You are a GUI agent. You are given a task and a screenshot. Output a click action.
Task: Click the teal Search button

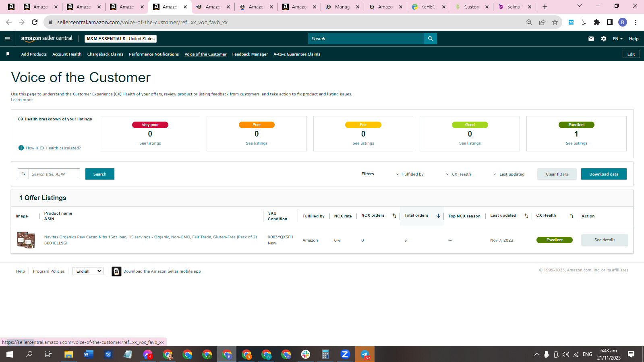100,174
